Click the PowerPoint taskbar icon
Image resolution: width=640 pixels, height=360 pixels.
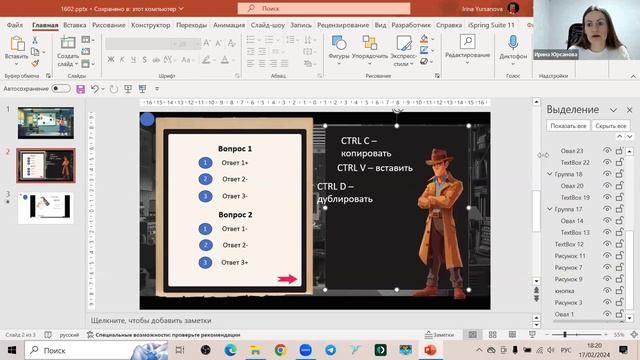pos(430,350)
